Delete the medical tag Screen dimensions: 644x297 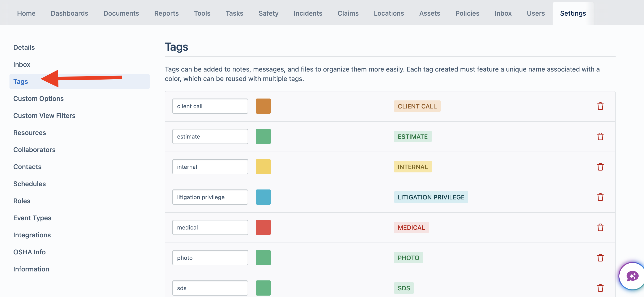pyautogui.click(x=600, y=228)
